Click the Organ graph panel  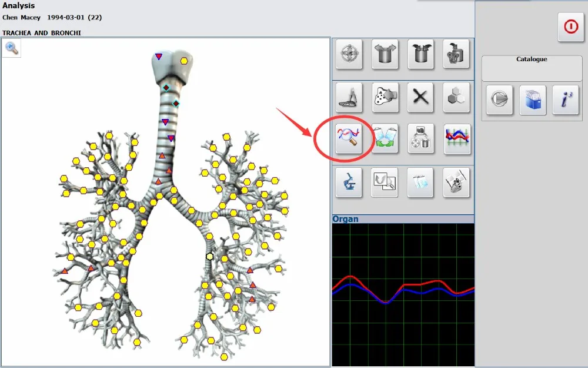tap(403, 295)
